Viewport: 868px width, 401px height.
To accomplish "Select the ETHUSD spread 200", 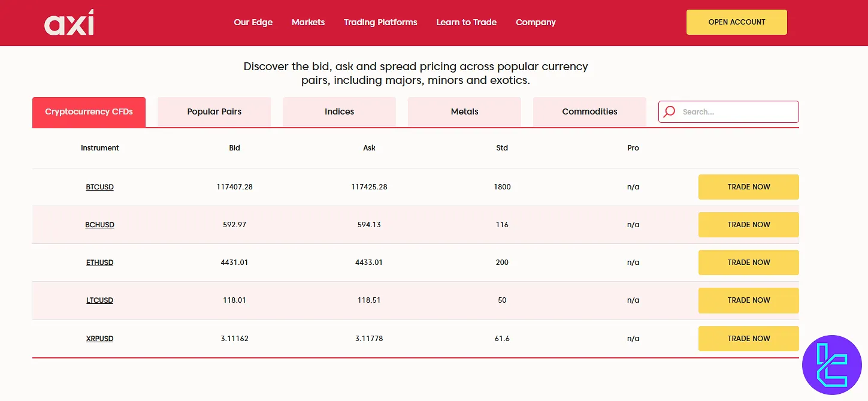I will (x=502, y=263).
